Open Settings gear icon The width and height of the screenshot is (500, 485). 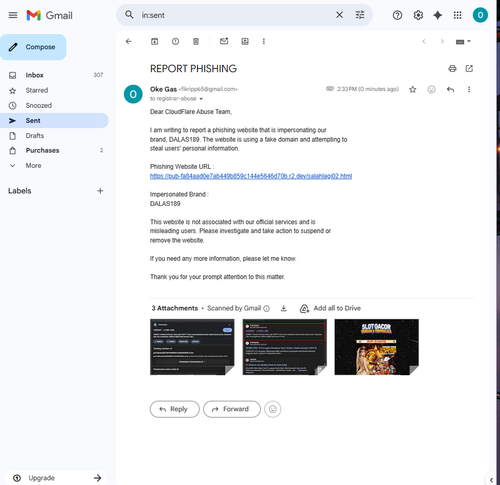pos(418,15)
